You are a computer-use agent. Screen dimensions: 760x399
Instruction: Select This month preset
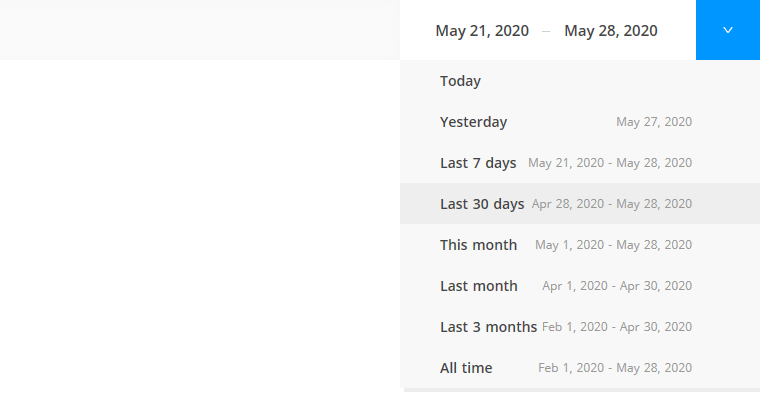coord(580,245)
